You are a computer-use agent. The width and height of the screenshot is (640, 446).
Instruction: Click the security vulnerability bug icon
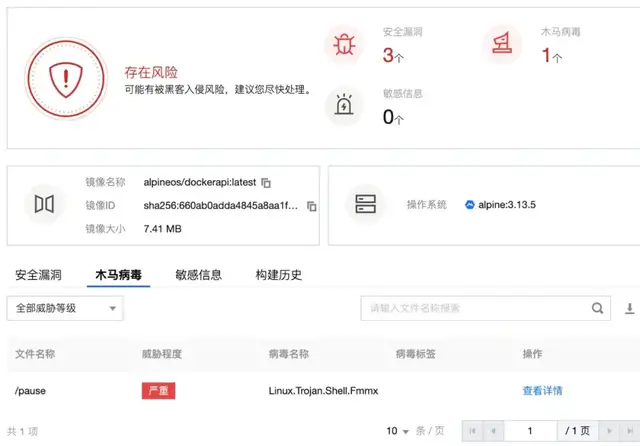pos(344,44)
